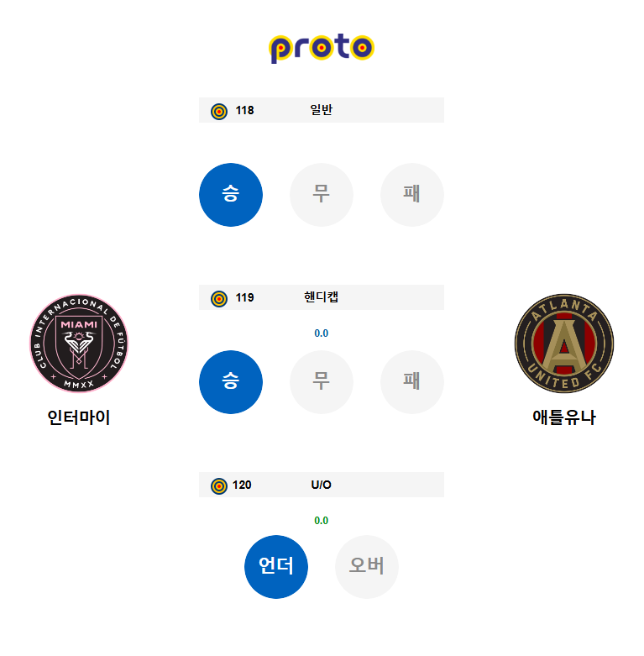The width and height of the screenshot is (644, 656).
Task: Click the U/O header label
Action: pyautogui.click(x=322, y=485)
